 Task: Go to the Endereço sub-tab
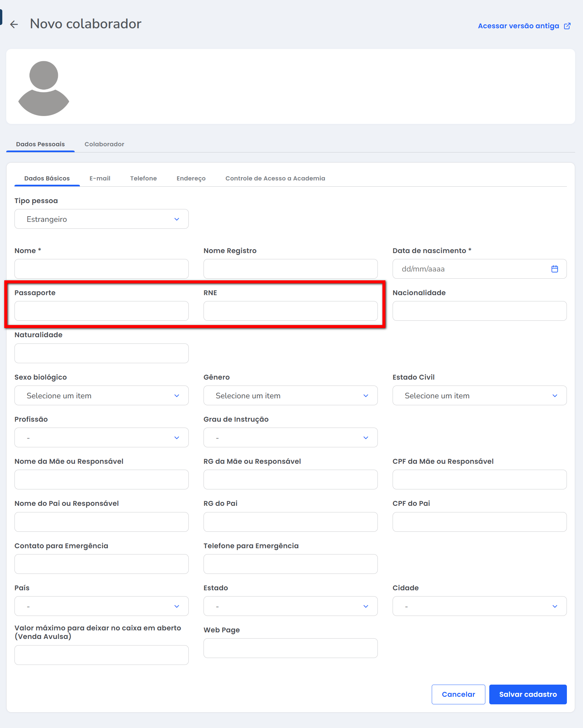[191, 178]
